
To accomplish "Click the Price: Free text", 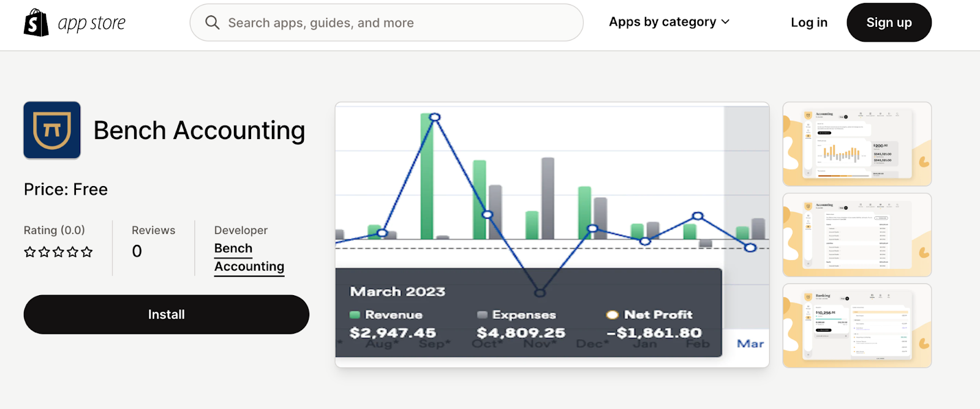I will pos(66,189).
